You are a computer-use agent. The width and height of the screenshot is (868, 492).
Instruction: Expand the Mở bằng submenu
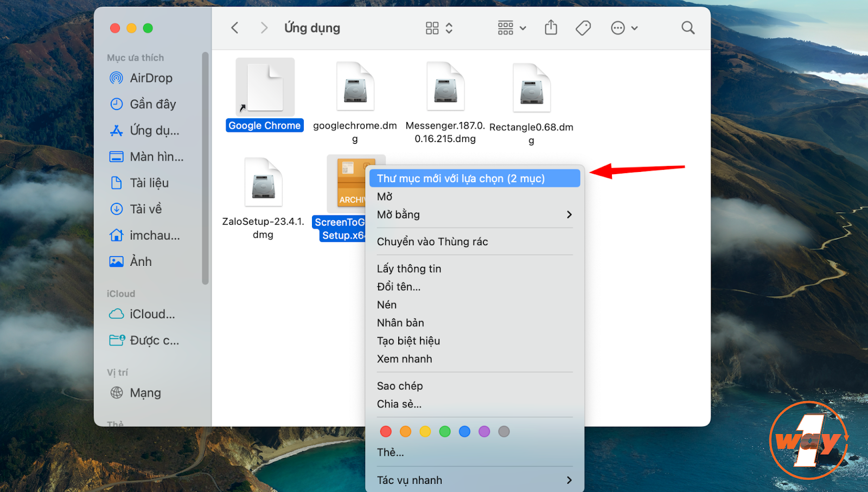point(475,214)
